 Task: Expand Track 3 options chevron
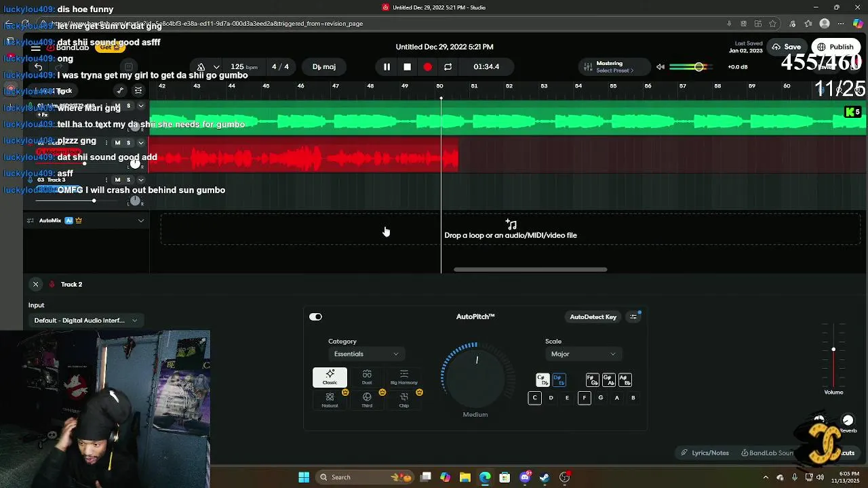(141, 180)
